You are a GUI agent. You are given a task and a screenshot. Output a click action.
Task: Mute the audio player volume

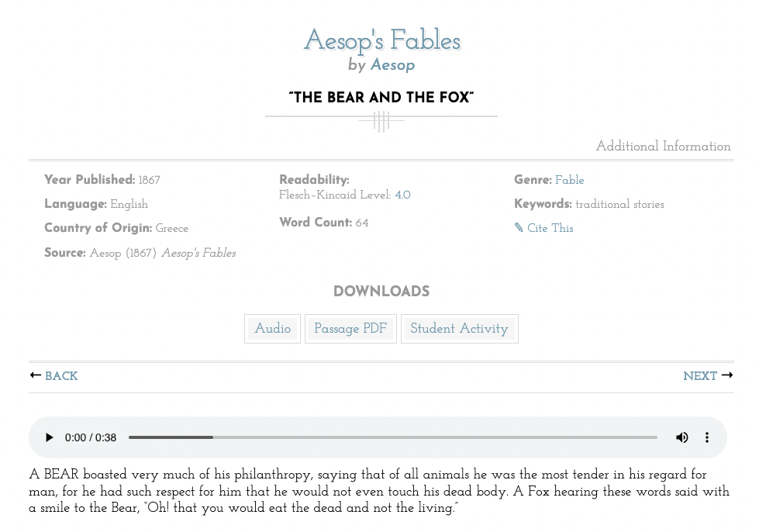point(682,437)
